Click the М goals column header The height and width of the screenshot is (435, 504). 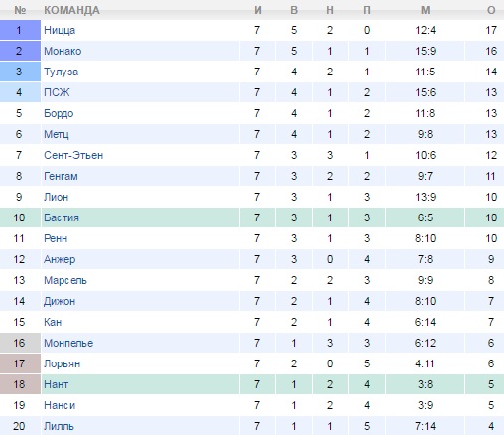pyautogui.click(x=426, y=10)
